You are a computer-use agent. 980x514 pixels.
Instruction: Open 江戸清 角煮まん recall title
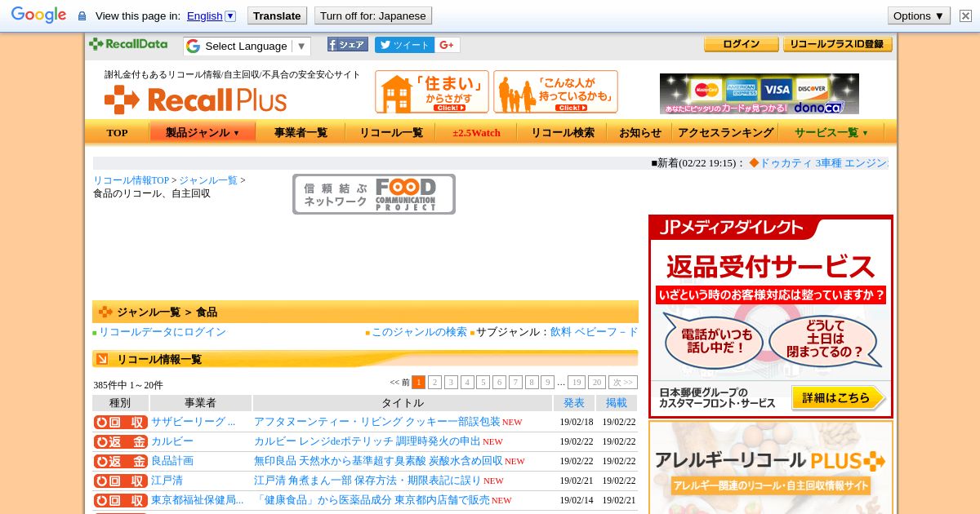(x=367, y=481)
